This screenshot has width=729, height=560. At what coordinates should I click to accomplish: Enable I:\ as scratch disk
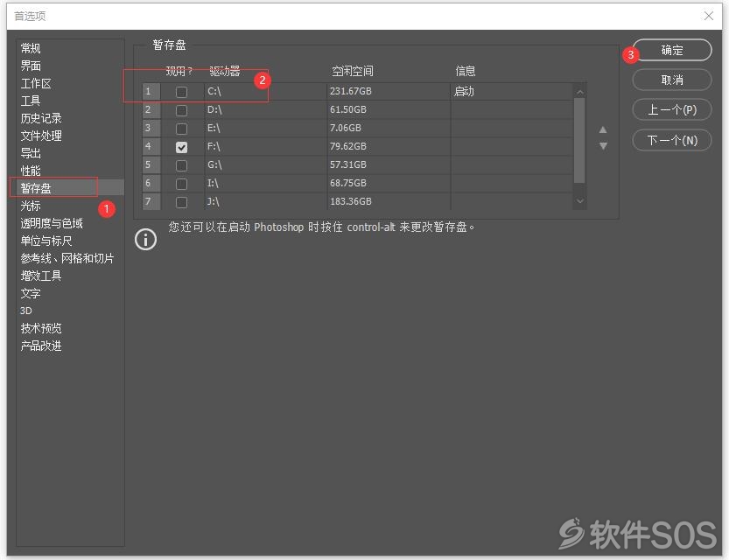(x=181, y=184)
